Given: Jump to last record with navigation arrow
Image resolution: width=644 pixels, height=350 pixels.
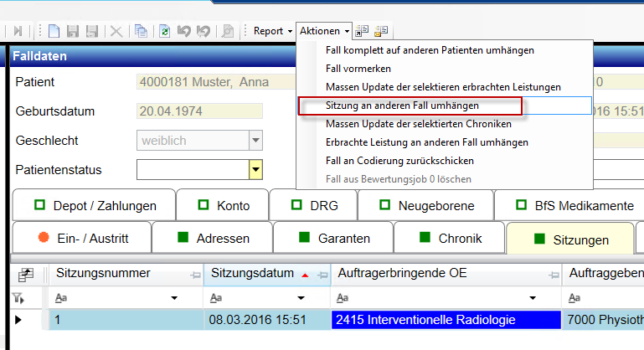Looking at the screenshot, I should coord(18,31).
